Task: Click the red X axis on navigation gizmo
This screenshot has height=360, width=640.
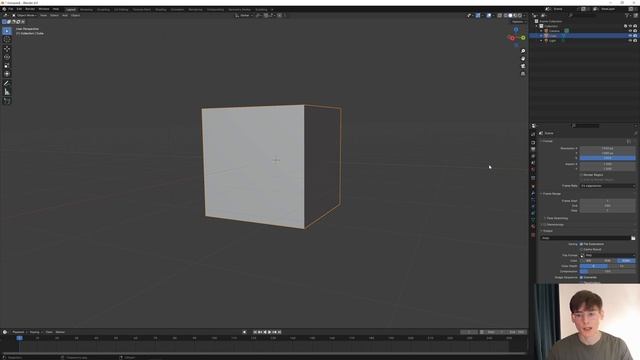Action: (512, 38)
